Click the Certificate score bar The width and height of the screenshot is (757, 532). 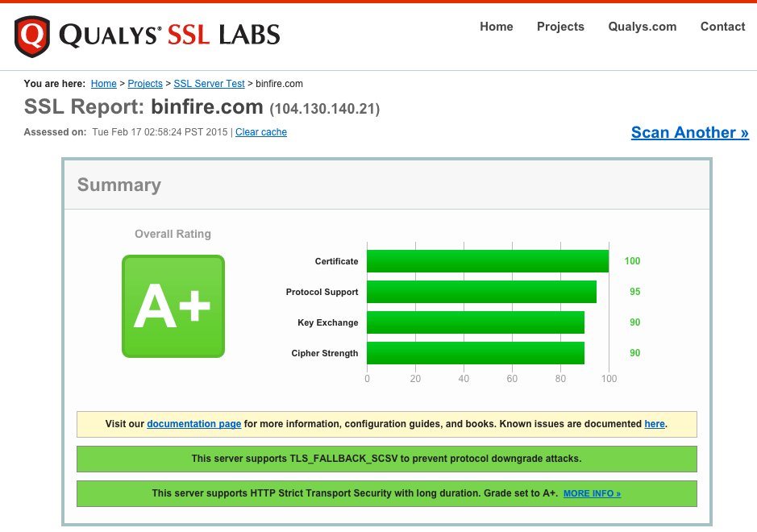click(488, 261)
